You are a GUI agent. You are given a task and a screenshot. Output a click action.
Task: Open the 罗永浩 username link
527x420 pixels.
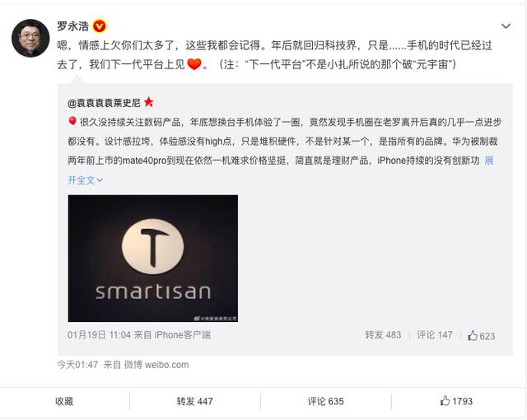(73, 26)
